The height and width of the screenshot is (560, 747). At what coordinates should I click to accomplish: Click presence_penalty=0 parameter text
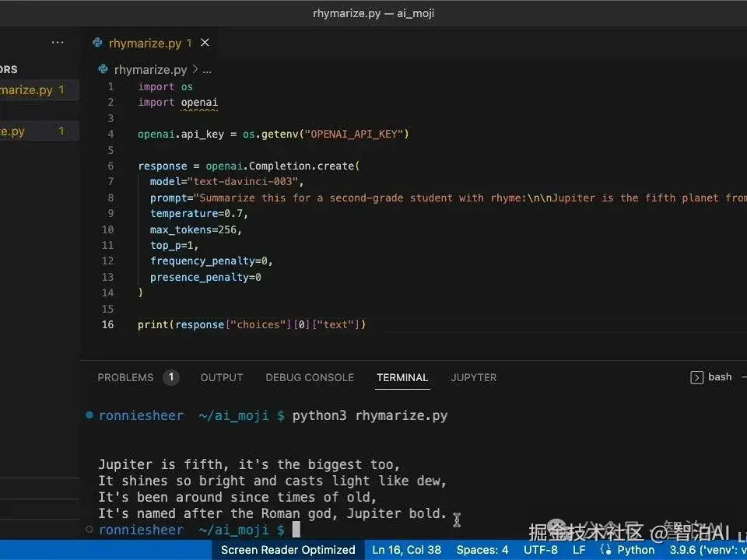(x=205, y=277)
